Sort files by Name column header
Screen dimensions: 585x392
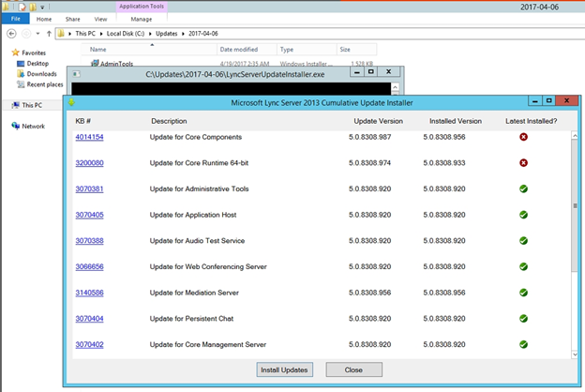coord(149,50)
